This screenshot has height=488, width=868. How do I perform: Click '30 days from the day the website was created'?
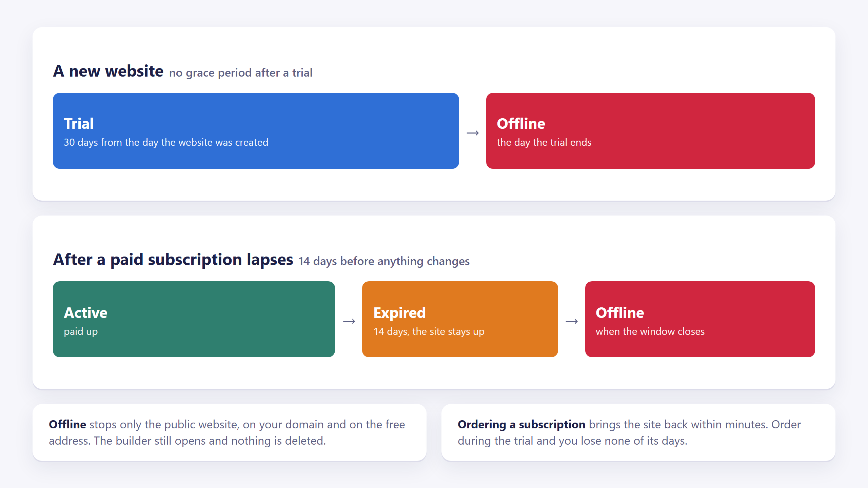click(x=166, y=142)
